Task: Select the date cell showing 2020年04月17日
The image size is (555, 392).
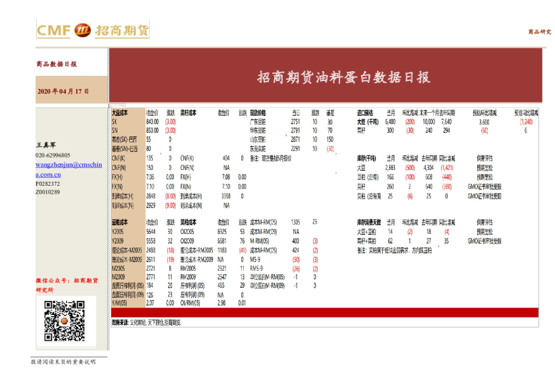Action: pyautogui.click(x=63, y=90)
